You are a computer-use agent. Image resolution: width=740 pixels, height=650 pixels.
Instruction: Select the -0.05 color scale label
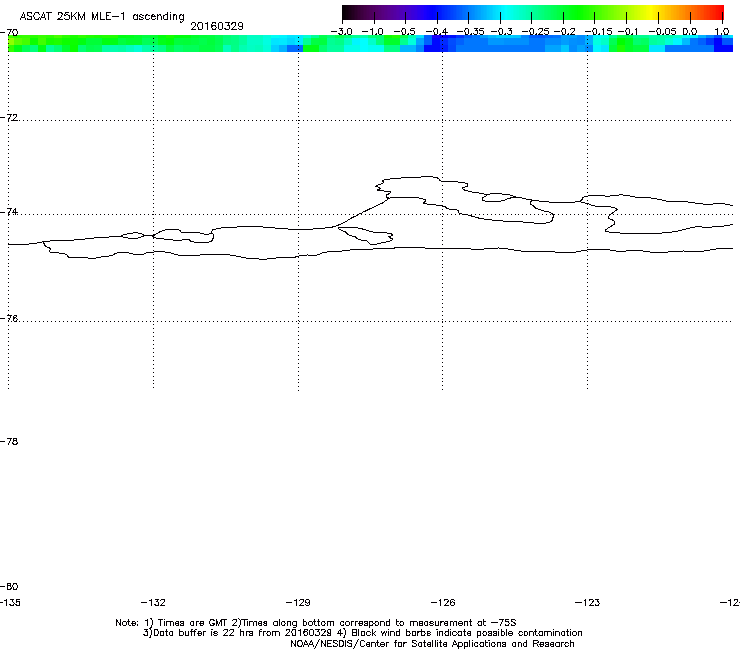pyautogui.click(x=662, y=32)
